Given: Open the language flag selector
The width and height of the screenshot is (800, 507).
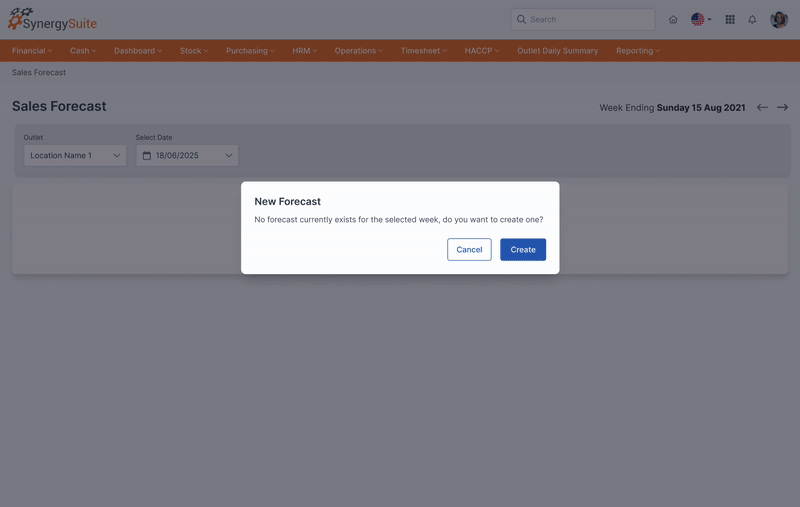Looking at the screenshot, I should [701, 19].
